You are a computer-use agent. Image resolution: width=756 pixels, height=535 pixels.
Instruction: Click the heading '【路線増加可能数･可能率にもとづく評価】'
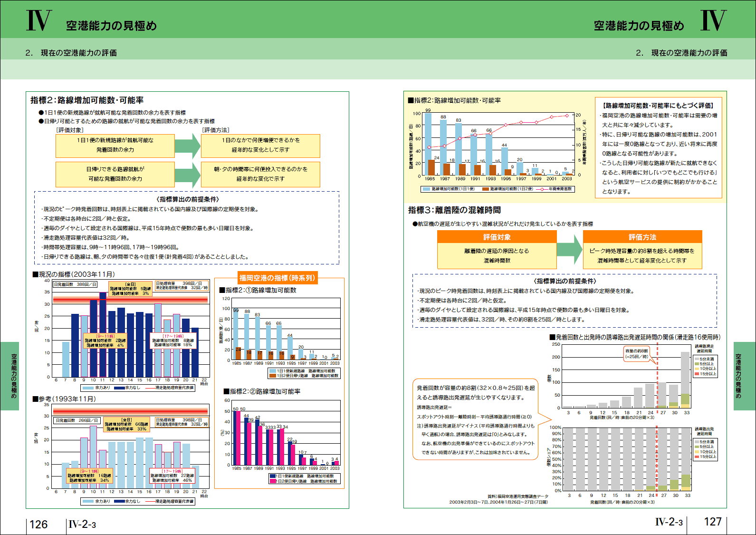(x=658, y=106)
